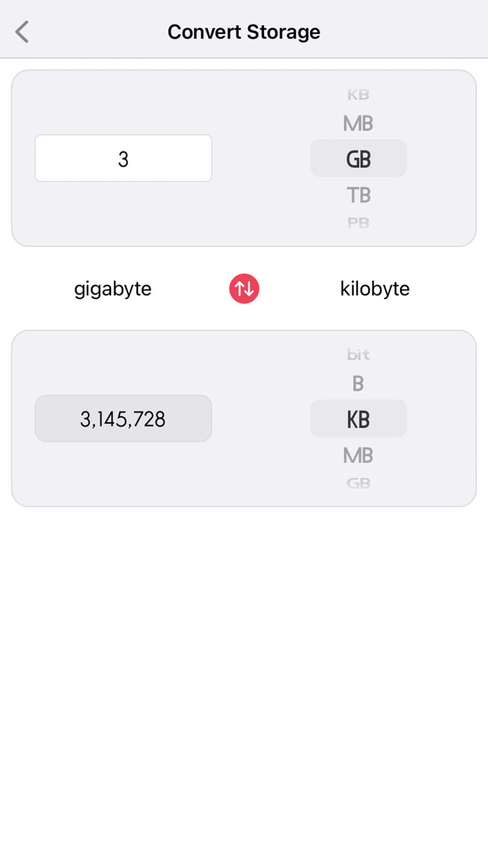Select TB in the source unit picker
Viewport: 488px width, 868px height.
pos(358,195)
